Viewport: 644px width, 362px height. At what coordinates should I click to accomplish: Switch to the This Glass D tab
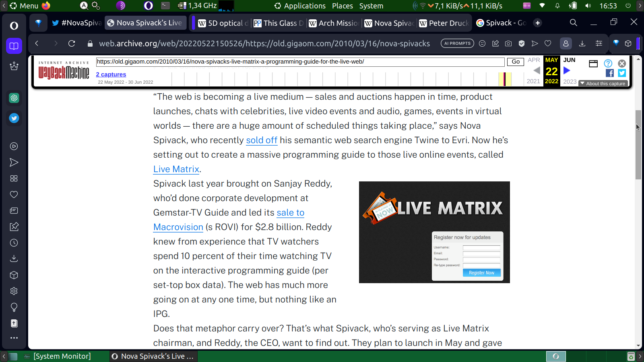pos(279,23)
